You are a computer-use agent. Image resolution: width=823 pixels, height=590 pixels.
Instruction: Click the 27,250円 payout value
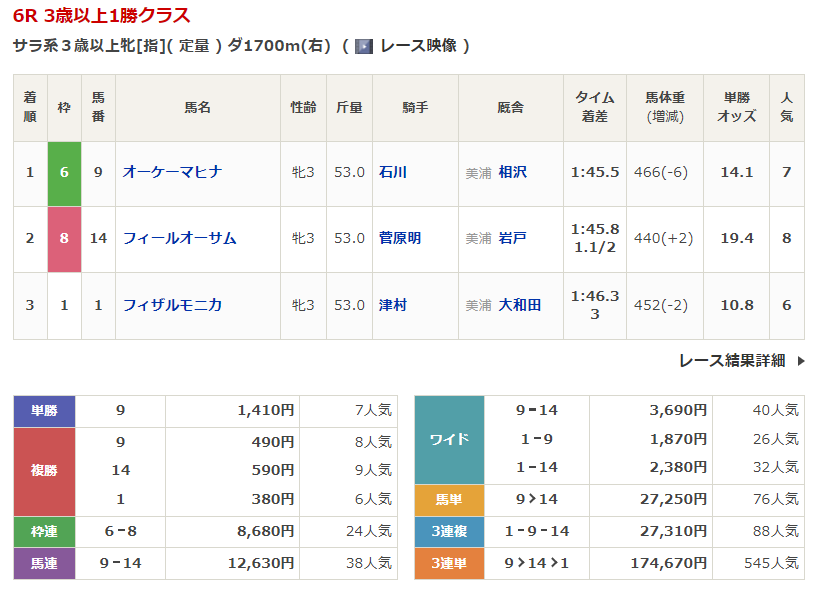pos(673,499)
